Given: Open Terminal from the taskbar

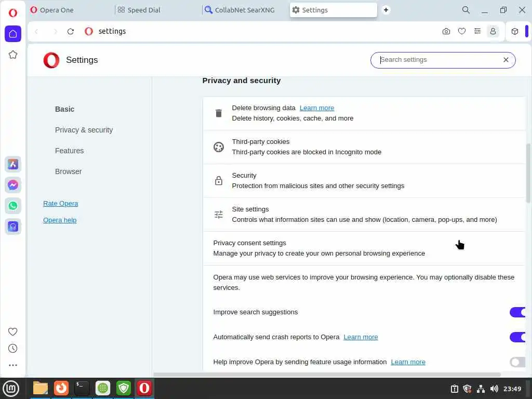Looking at the screenshot, I should coord(82,388).
